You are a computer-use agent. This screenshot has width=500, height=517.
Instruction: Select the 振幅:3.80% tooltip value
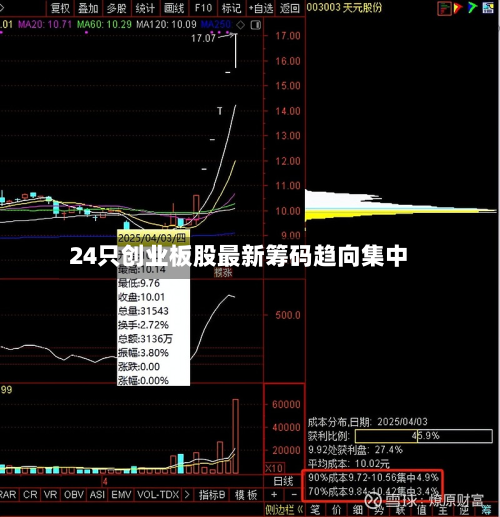click(143, 353)
